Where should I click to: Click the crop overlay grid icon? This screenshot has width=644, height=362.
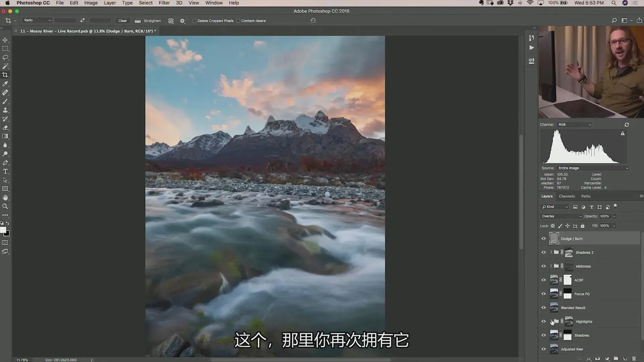coord(171,21)
